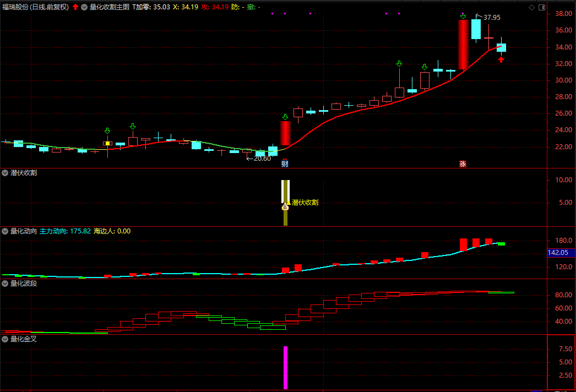
Task: Click the 财 marker below the candles
Action: (x=285, y=164)
